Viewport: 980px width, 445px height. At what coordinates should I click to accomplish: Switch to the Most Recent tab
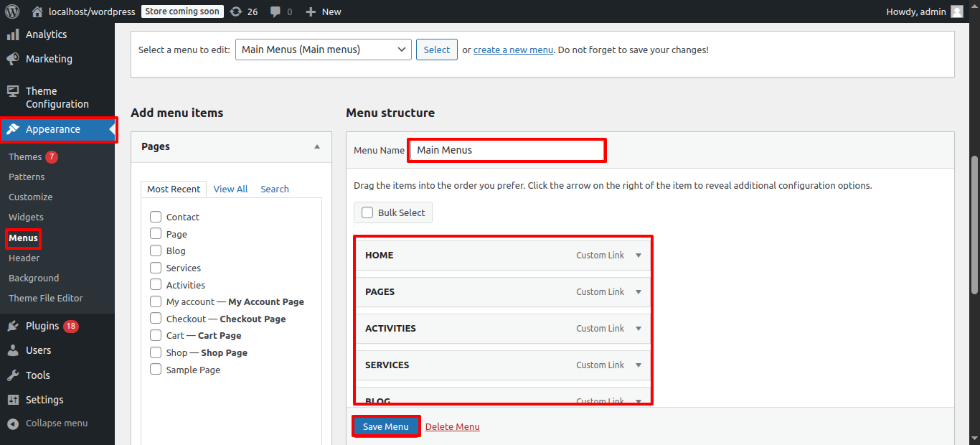click(174, 189)
